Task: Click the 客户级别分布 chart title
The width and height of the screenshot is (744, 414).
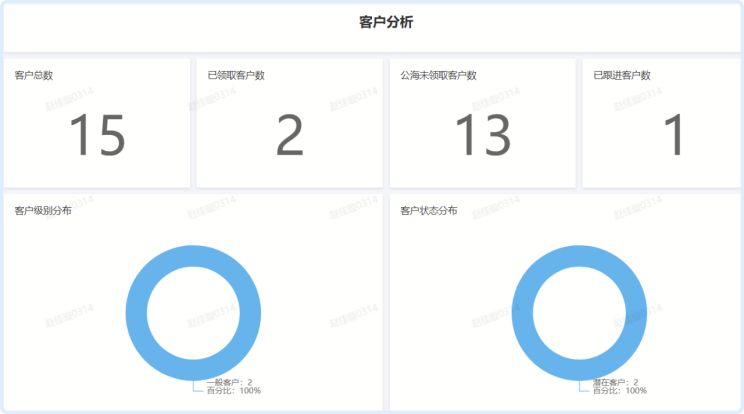Action: 43,211
